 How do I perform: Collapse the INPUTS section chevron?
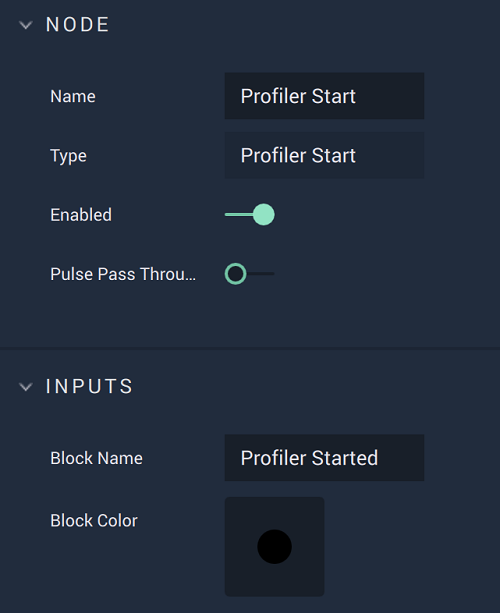(26, 387)
